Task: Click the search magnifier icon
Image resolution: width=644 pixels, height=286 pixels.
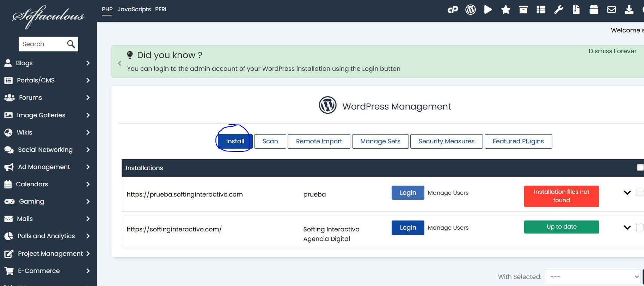Action: coord(71,44)
